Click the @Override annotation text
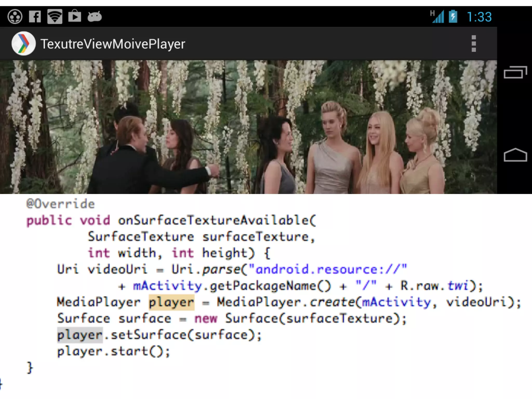Screen dimensions: 532x399 [61, 204]
